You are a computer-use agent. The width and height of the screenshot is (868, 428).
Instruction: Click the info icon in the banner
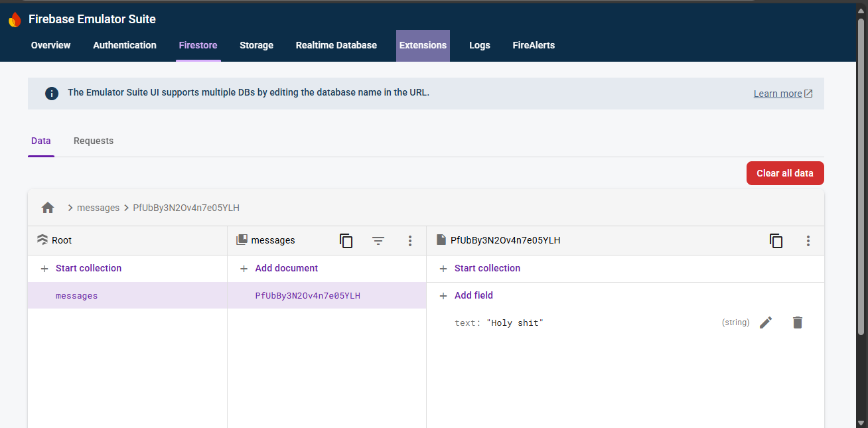pos(51,93)
